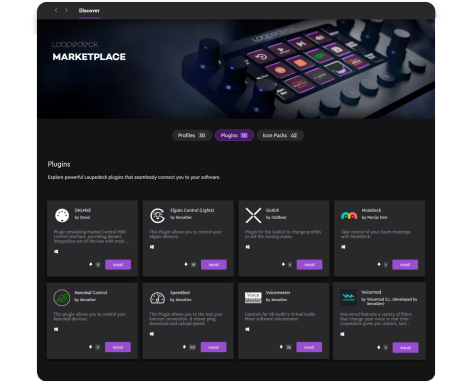This screenshot has height=383, width=470.
Task: Click the 'Plugins' section heading
Action: pyautogui.click(x=59, y=164)
